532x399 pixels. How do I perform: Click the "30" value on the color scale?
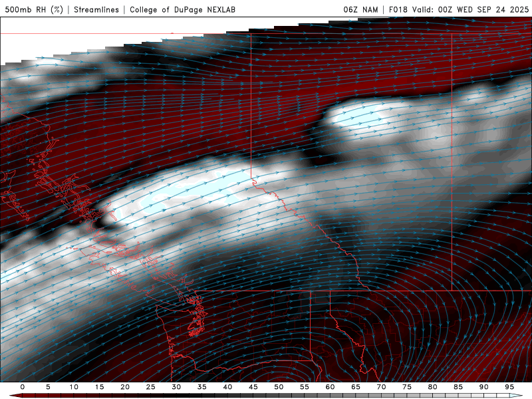click(176, 387)
